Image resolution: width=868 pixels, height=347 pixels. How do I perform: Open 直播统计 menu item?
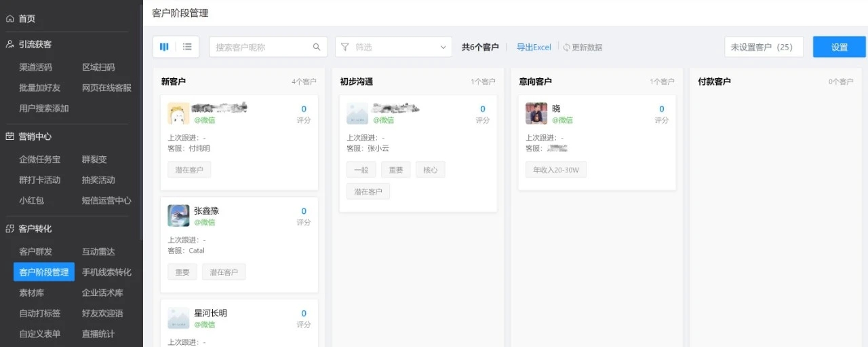[98, 333]
